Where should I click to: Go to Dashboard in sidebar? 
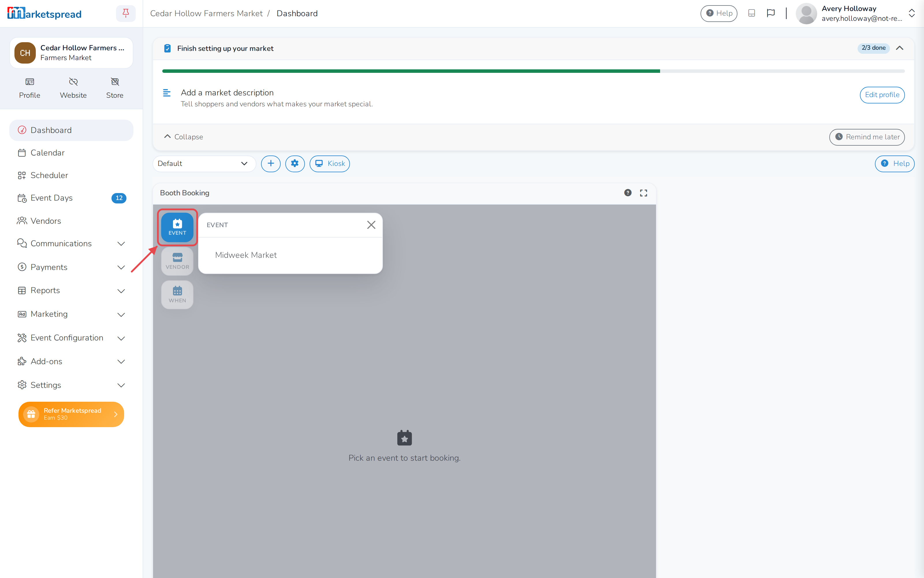pos(71,130)
